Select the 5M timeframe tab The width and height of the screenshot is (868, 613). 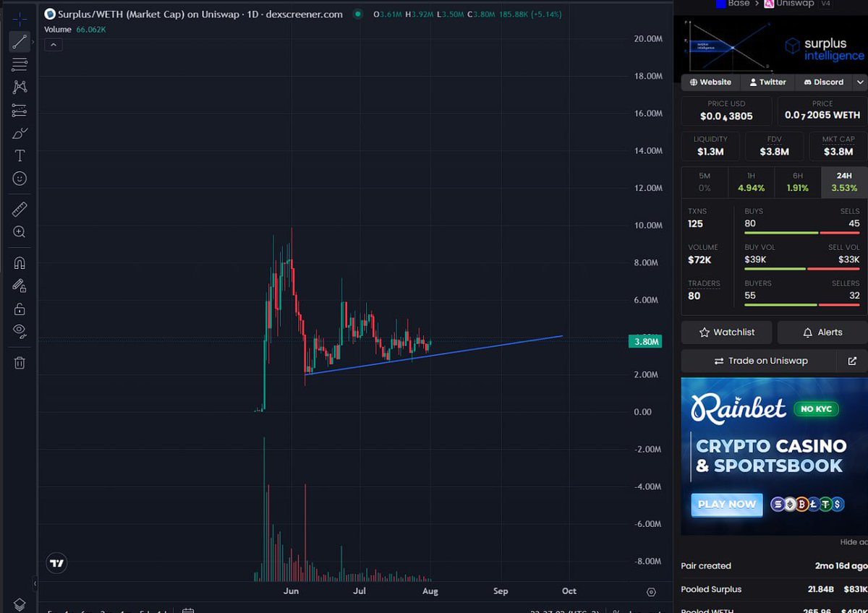[705, 182]
